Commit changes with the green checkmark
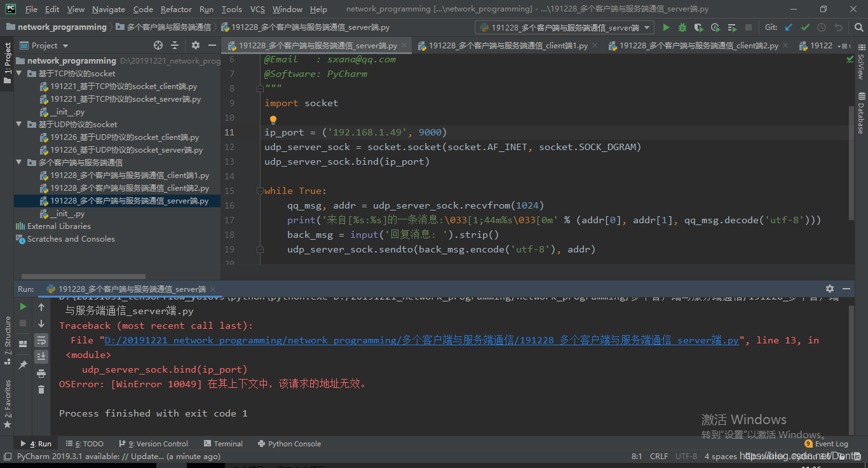Viewport: 868px width, 468px height. click(806, 27)
